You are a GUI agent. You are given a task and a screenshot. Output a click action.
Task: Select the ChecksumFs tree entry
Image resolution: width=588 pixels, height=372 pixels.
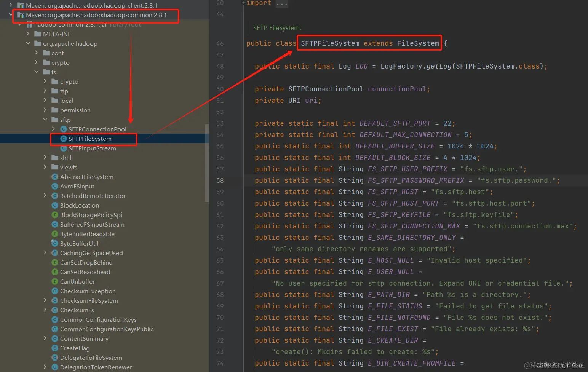(x=77, y=310)
